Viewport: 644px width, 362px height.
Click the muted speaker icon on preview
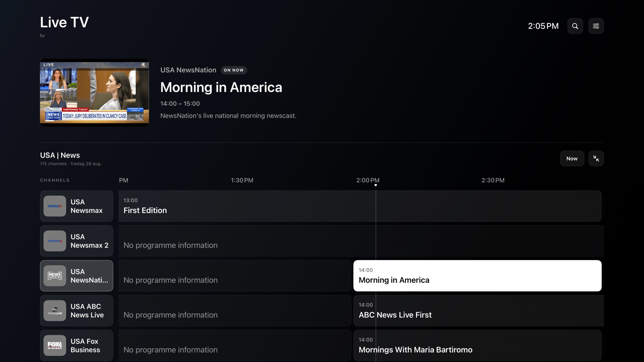(143, 65)
